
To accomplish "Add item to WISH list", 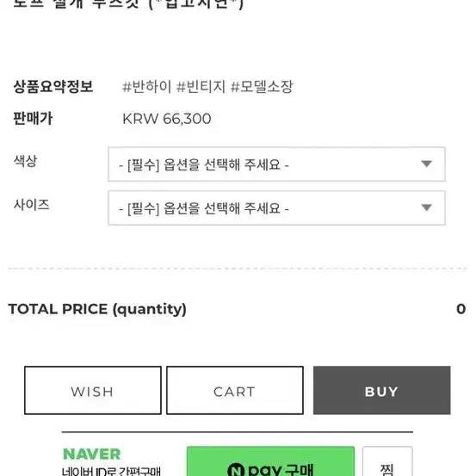I will [93, 391].
